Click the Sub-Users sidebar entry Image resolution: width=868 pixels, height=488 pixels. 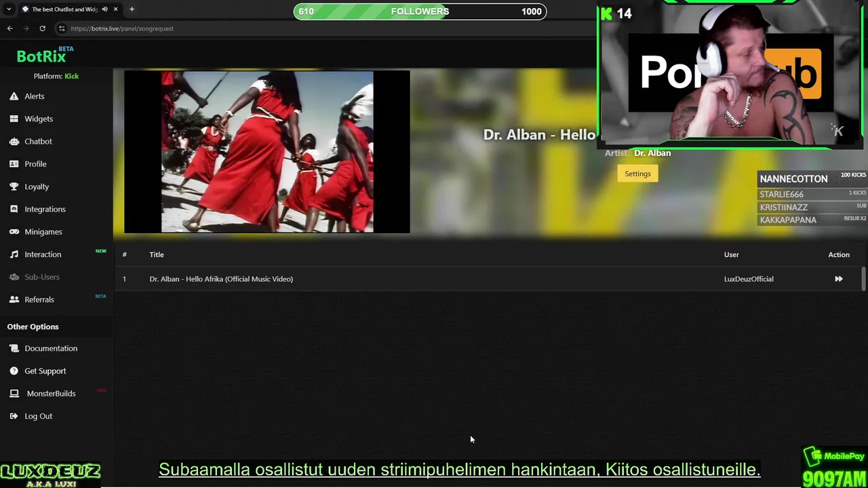coord(42,277)
